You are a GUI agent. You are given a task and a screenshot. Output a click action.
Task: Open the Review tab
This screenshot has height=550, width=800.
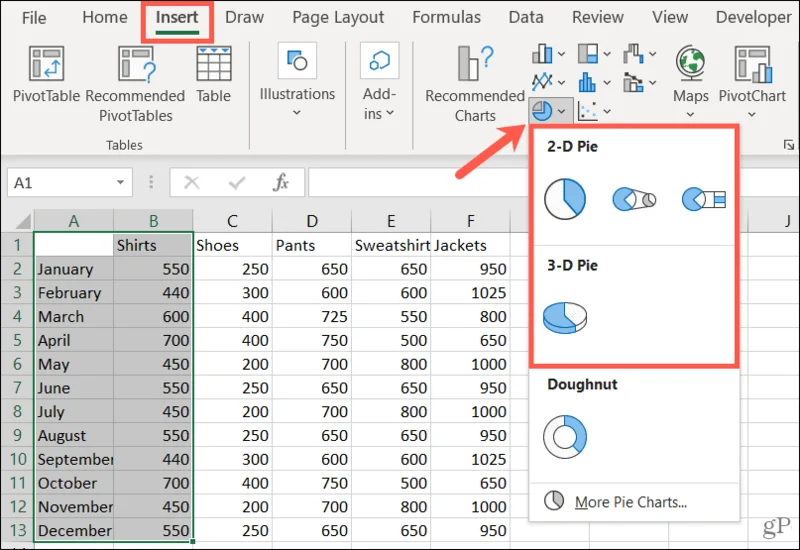pyautogui.click(x=597, y=17)
